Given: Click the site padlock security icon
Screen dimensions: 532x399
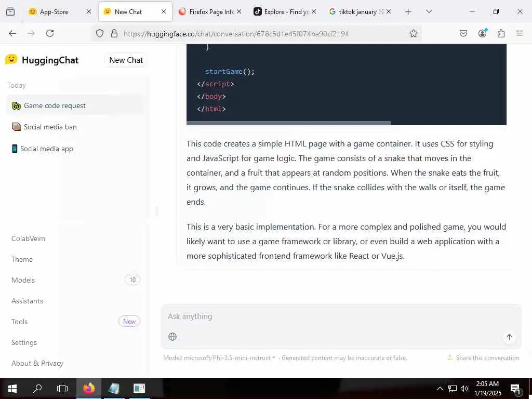Looking at the screenshot, I should [114, 33].
